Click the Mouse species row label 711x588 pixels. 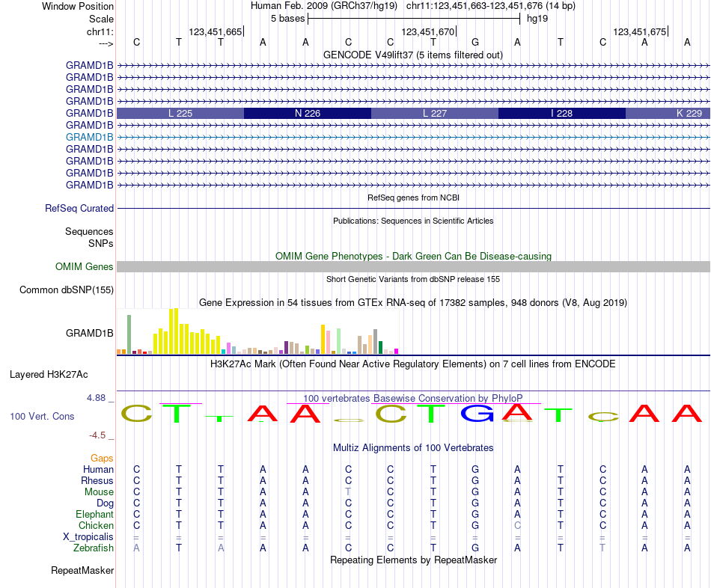99,492
